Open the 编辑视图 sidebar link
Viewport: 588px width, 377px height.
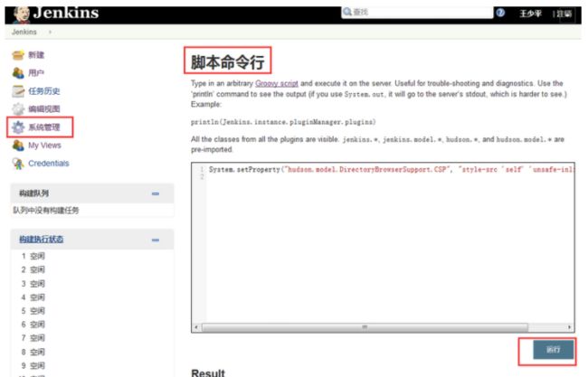point(44,109)
